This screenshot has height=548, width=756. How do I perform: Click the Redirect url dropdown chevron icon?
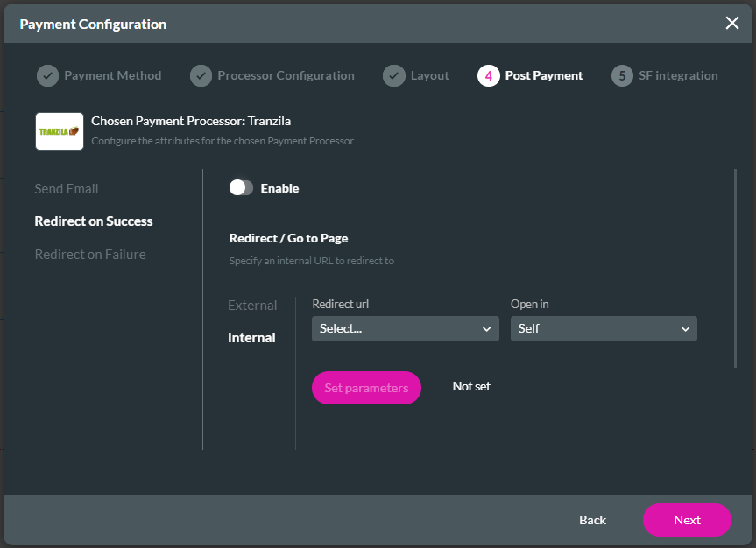[488, 328]
